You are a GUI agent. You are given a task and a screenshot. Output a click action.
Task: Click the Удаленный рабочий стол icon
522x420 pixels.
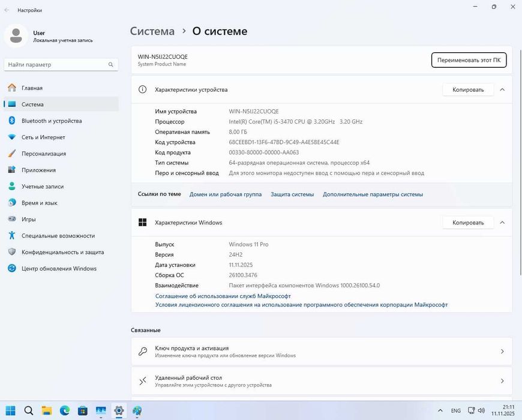click(143, 381)
